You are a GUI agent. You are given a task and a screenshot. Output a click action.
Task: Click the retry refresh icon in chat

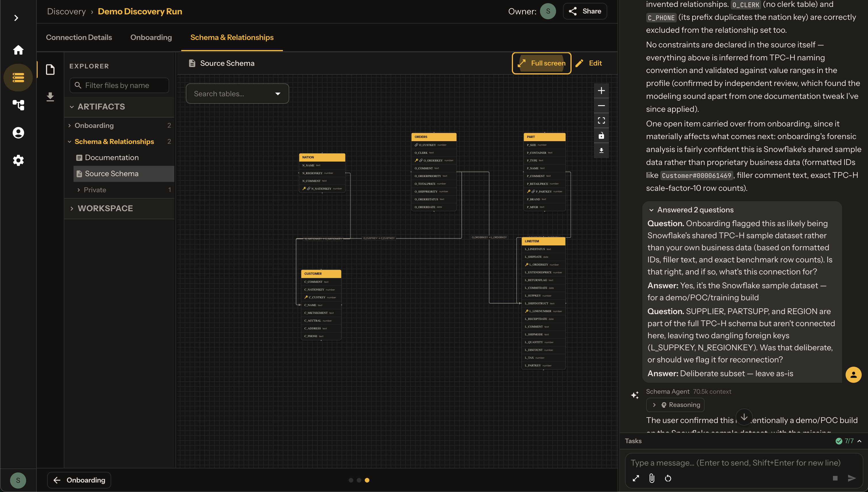click(668, 478)
